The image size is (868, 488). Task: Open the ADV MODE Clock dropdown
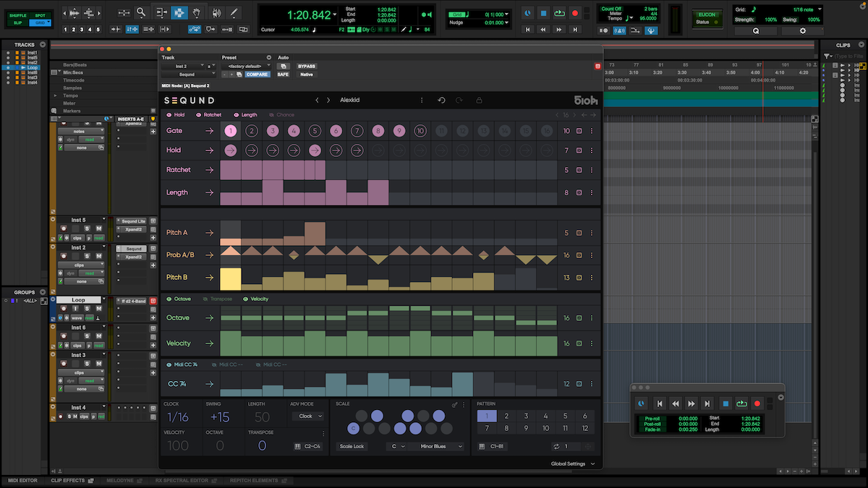pyautogui.click(x=307, y=416)
